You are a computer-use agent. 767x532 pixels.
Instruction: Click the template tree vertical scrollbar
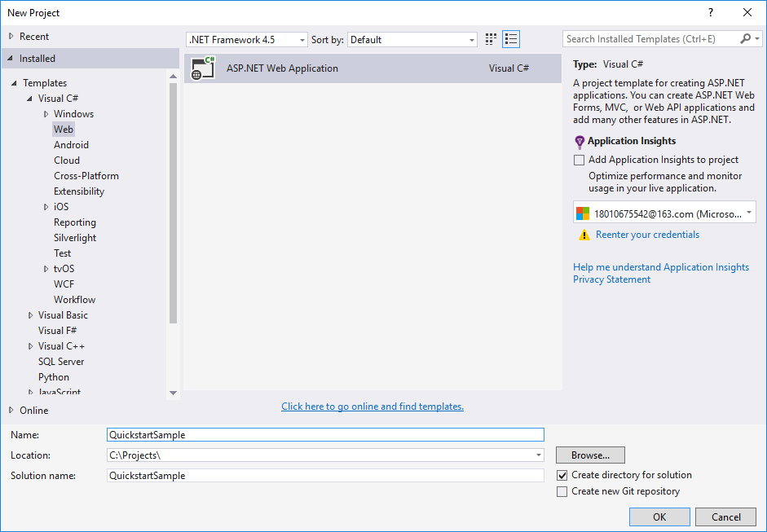tap(173, 204)
